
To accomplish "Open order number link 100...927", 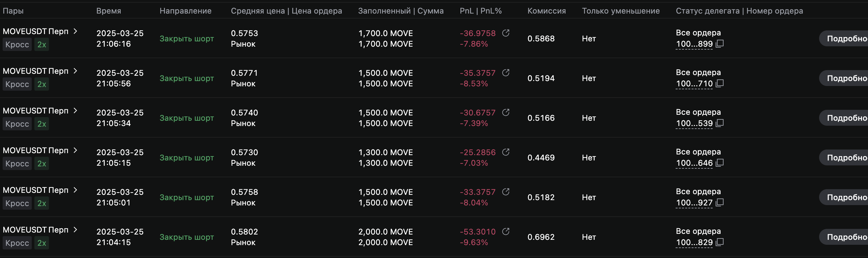I will point(694,203).
